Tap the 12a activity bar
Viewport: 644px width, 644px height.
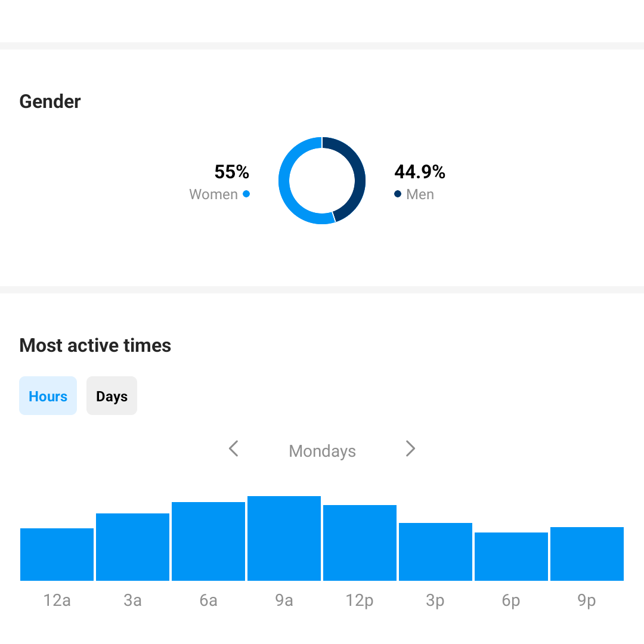pos(57,555)
